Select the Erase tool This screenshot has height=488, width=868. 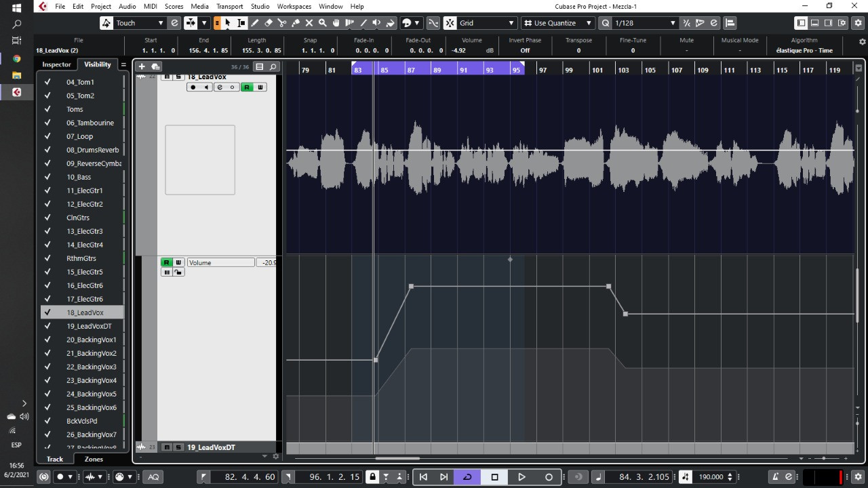tap(269, 23)
